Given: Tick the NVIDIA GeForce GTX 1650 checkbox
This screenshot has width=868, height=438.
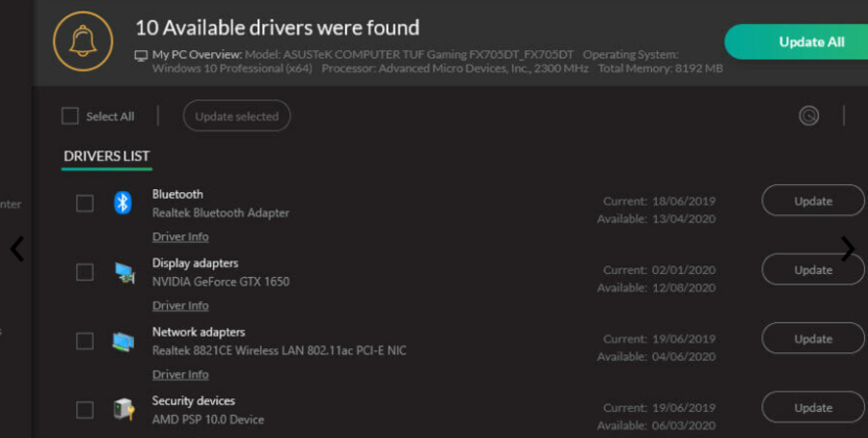Looking at the screenshot, I should point(85,272).
